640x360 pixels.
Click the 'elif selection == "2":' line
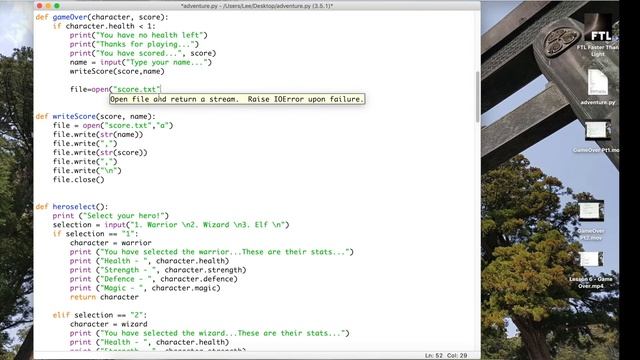[x=100, y=315]
